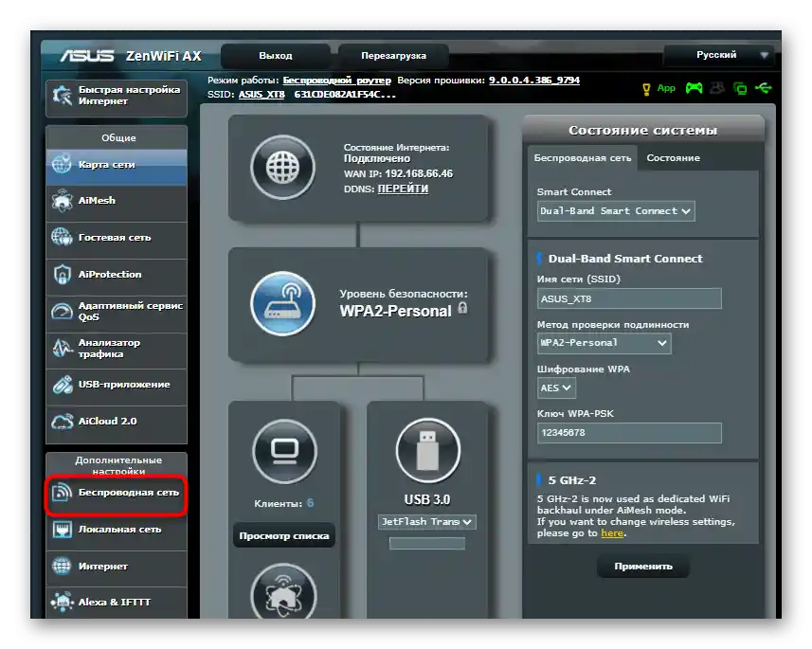Click the ASUS_XT8 SSID link in header
The height and width of the screenshot is (649, 812).
click(262, 94)
